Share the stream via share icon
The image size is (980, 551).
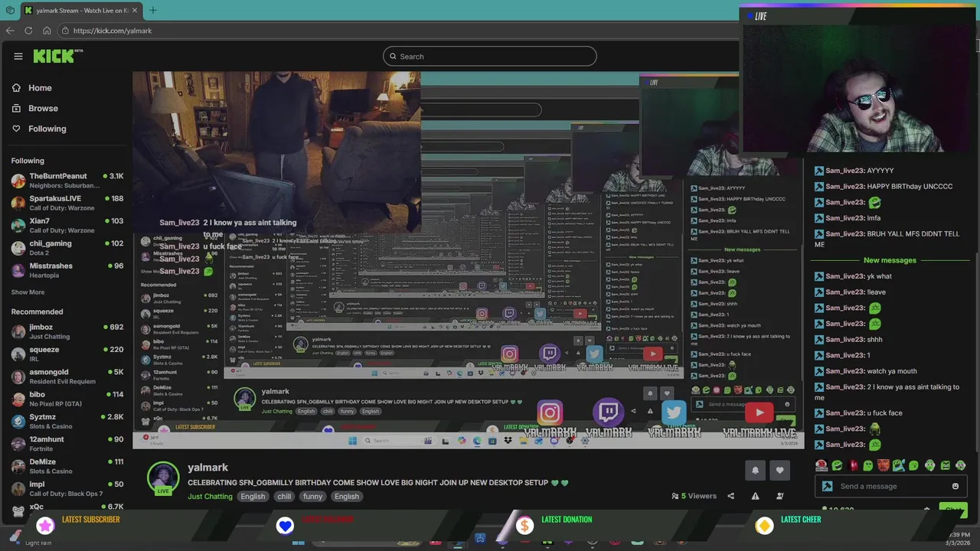coord(730,496)
